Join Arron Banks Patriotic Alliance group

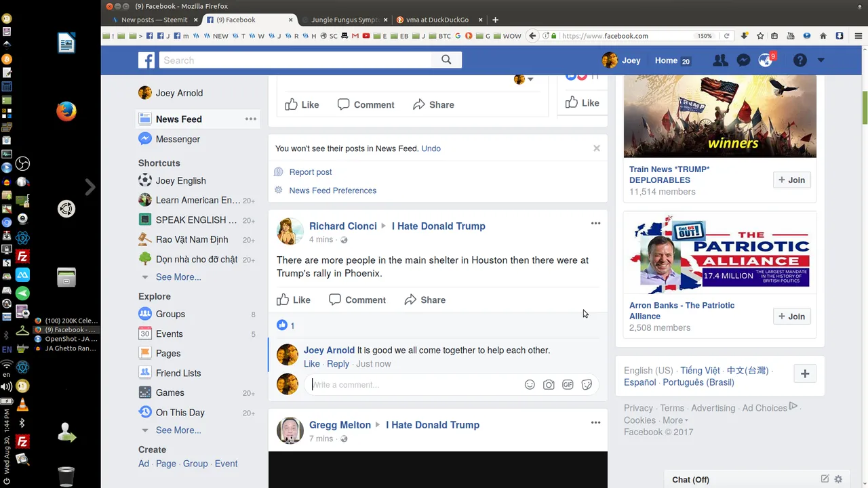(x=791, y=317)
